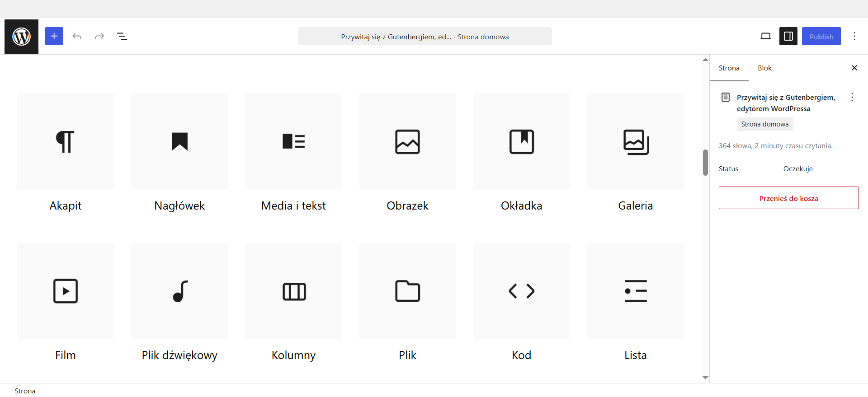Select the Film video icon
This screenshot has height=397, width=868.
pos(66,291)
